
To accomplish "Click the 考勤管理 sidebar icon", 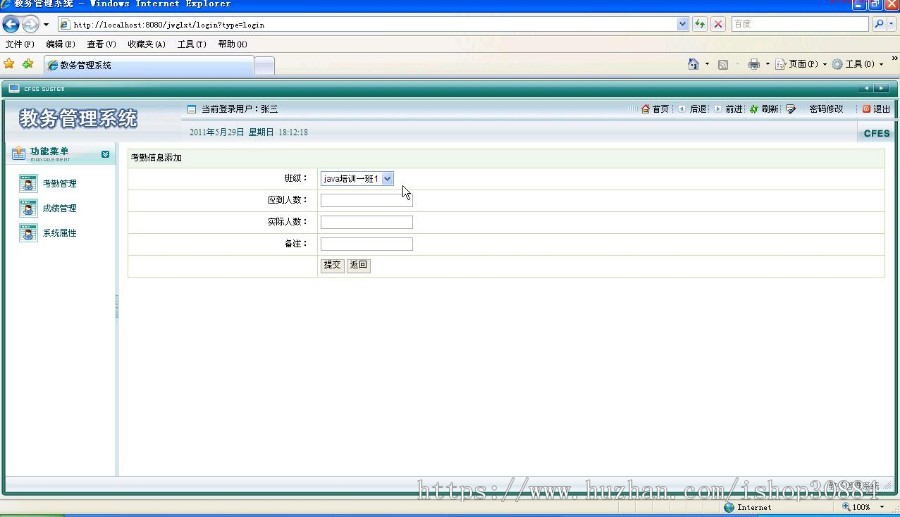I will (28, 183).
